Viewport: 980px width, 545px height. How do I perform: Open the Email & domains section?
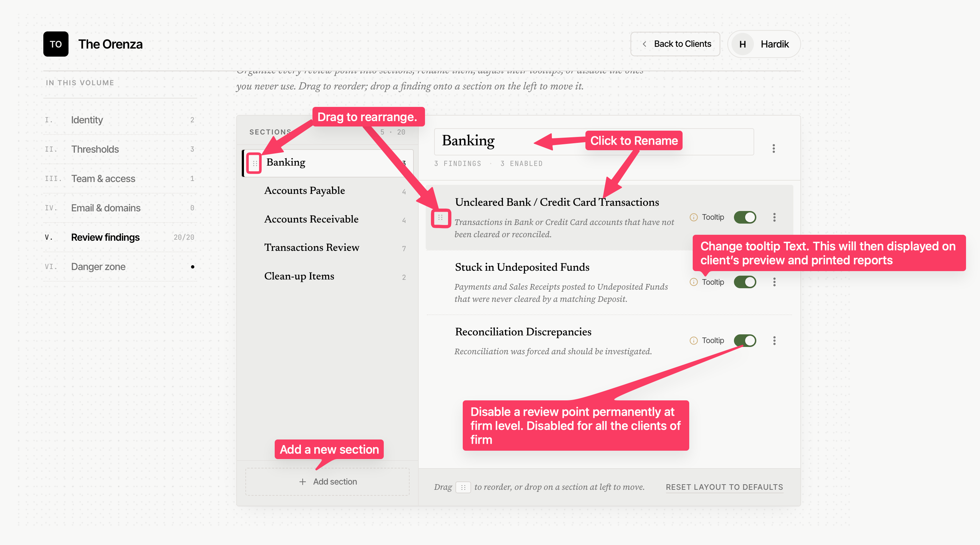tap(120, 208)
